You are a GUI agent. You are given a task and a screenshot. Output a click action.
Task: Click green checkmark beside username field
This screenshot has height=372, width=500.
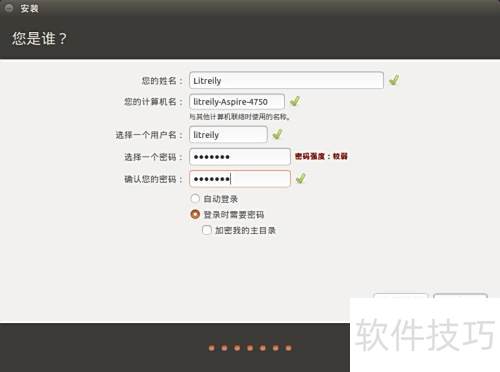tap(278, 134)
